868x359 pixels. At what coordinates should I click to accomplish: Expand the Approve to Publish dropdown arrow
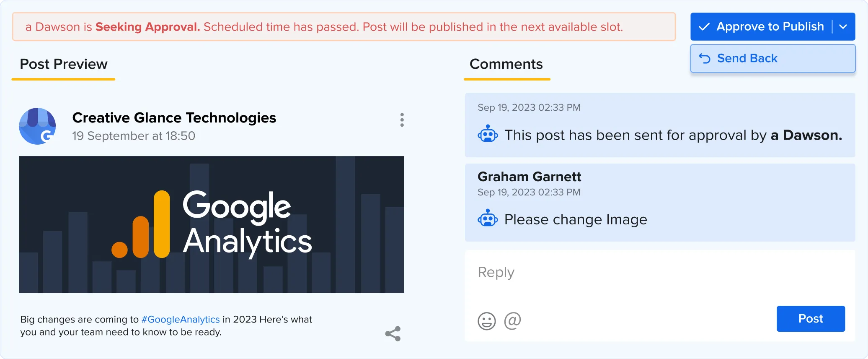[x=843, y=27]
